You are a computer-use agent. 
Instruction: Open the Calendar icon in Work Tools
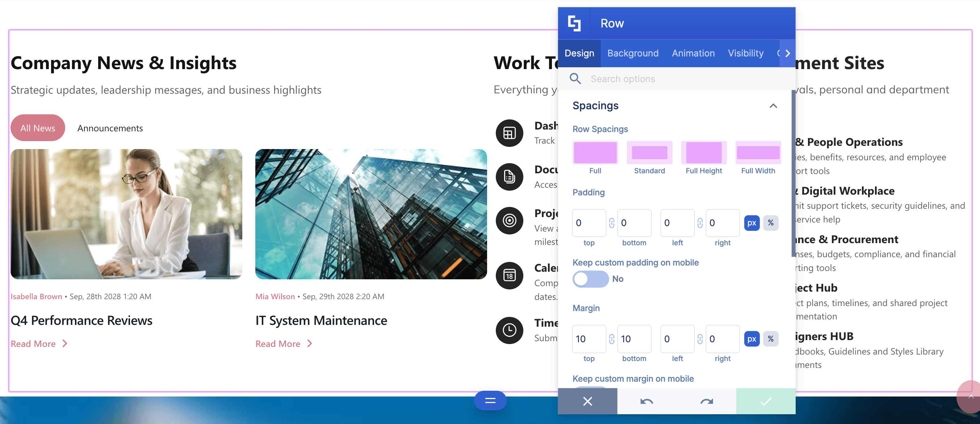(x=510, y=275)
